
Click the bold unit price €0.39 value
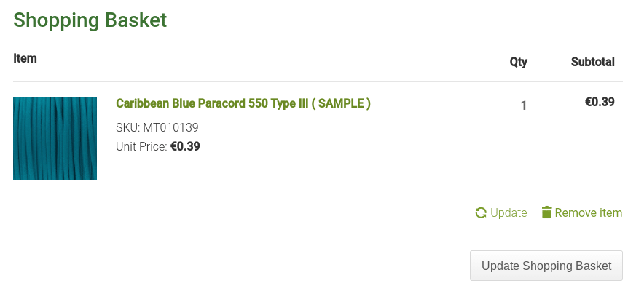(185, 146)
